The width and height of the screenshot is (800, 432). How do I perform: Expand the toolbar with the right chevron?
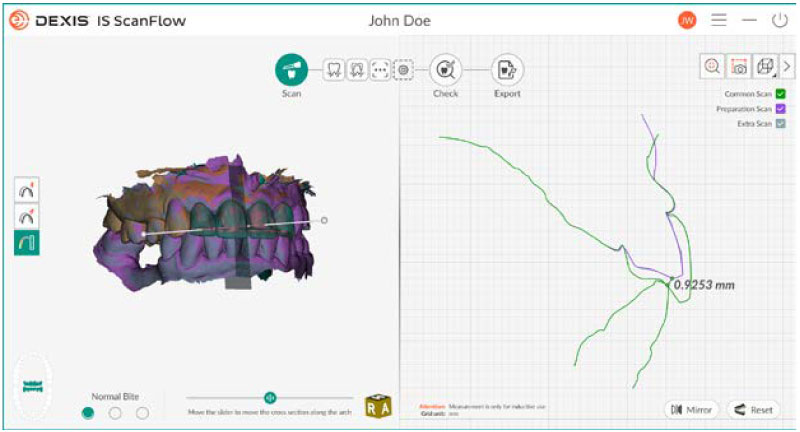pos(787,66)
